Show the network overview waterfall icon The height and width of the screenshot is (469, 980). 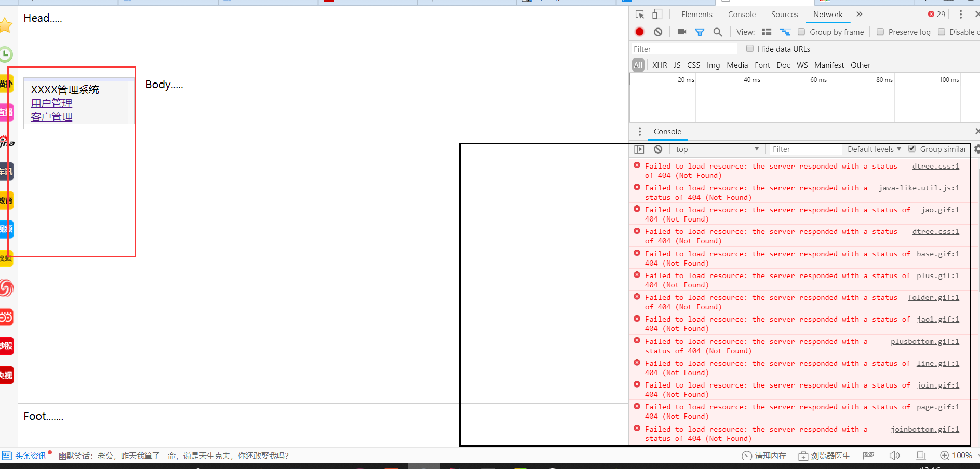(785, 32)
